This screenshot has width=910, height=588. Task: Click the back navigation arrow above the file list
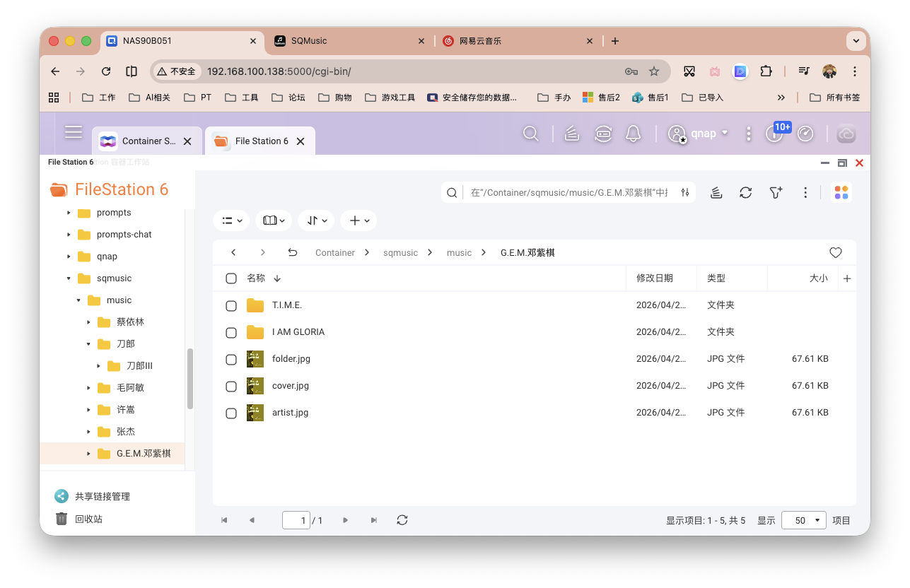coord(233,252)
